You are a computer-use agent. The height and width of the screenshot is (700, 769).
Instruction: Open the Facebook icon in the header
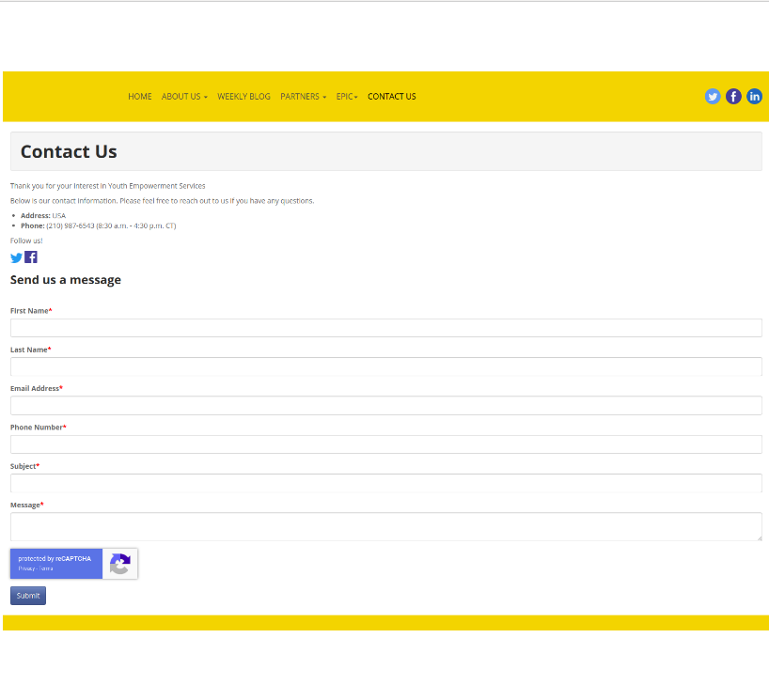pos(733,96)
